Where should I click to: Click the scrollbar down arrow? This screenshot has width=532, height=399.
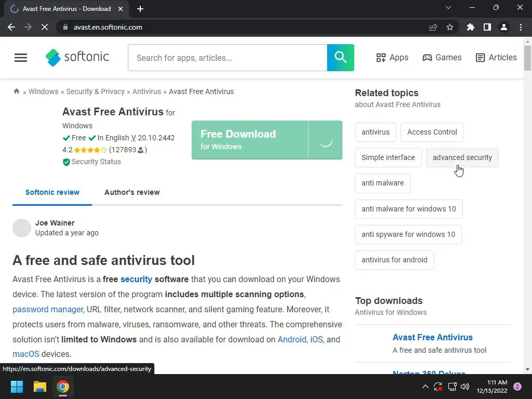click(527, 369)
